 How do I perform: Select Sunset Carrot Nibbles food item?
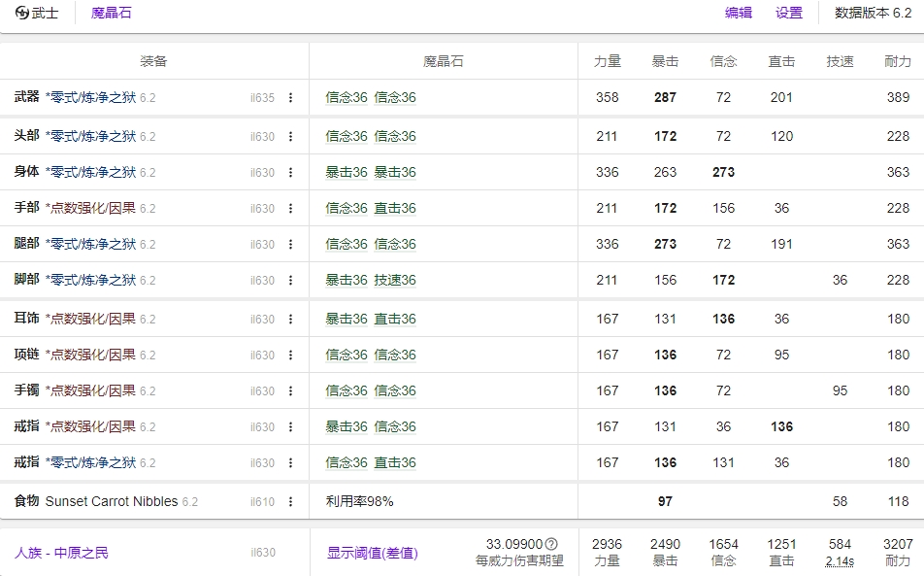click(x=112, y=502)
